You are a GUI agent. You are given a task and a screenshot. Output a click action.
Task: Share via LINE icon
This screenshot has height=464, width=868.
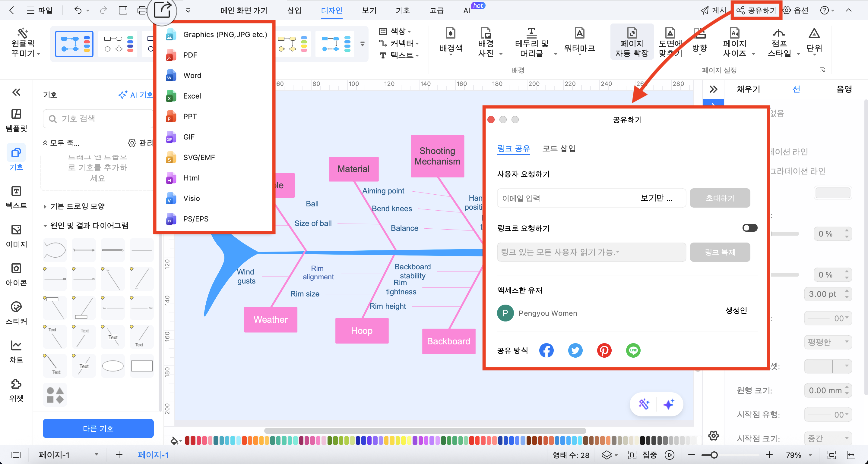pyautogui.click(x=633, y=350)
